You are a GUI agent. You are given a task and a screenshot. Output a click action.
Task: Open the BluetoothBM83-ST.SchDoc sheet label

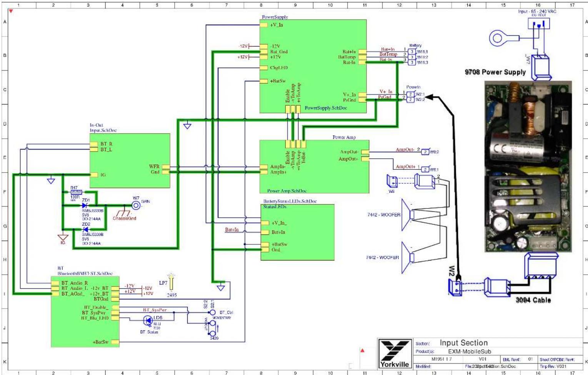click(85, 273)
